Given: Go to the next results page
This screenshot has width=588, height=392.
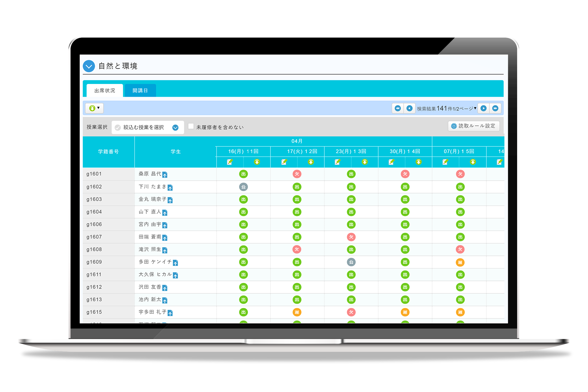Looking at the screenshot, I should (x=483, y=108).
